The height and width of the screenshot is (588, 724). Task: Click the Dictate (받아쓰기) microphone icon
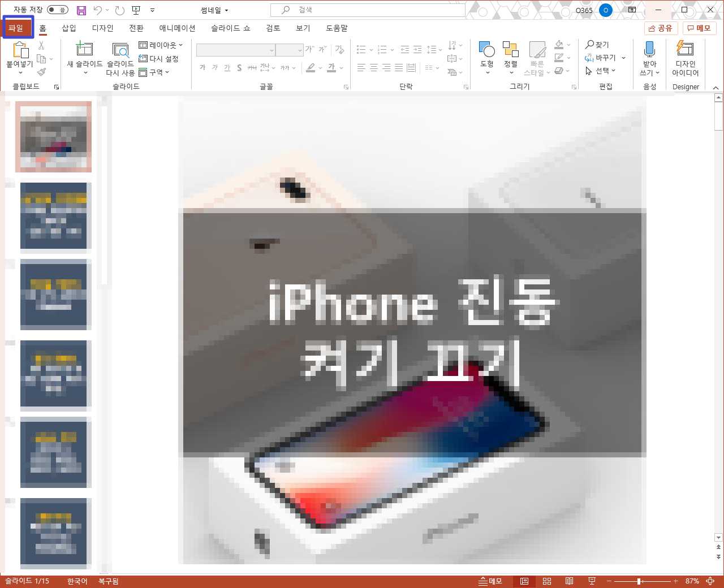(x=649, y=49)
